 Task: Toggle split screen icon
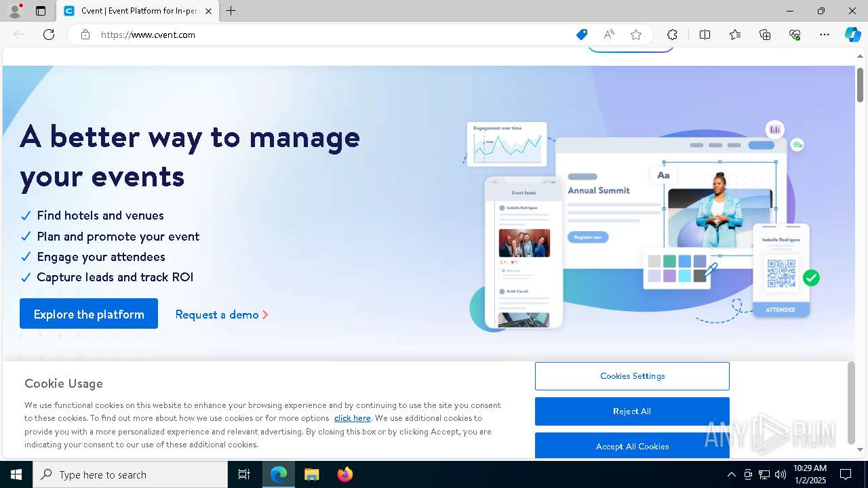click(705, 35)
